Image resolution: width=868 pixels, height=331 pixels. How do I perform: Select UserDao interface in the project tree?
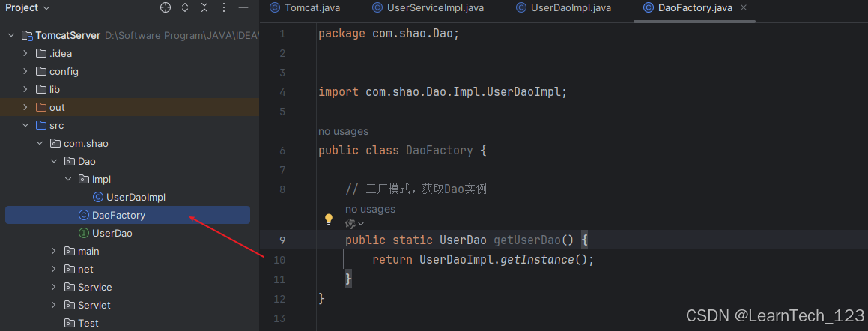(112, 233)
